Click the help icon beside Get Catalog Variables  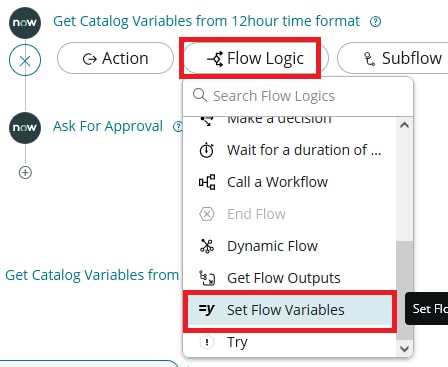(376, 22)
